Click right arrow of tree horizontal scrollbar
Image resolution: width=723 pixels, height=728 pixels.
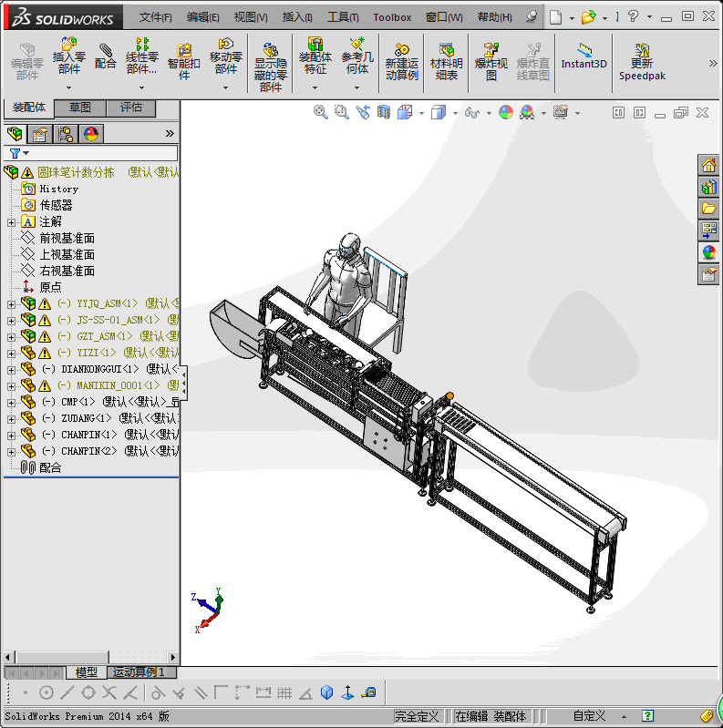coord(173,657)
